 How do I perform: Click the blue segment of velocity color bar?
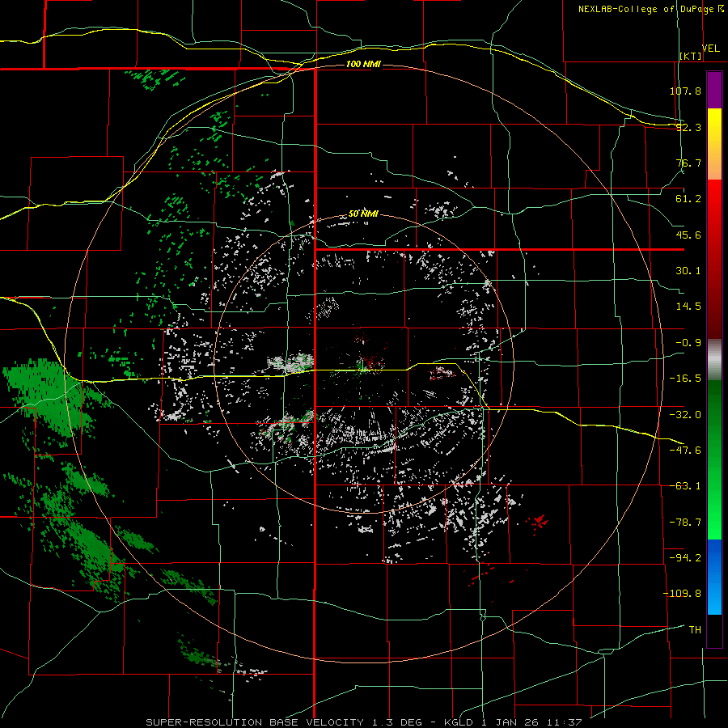(714, 577)
